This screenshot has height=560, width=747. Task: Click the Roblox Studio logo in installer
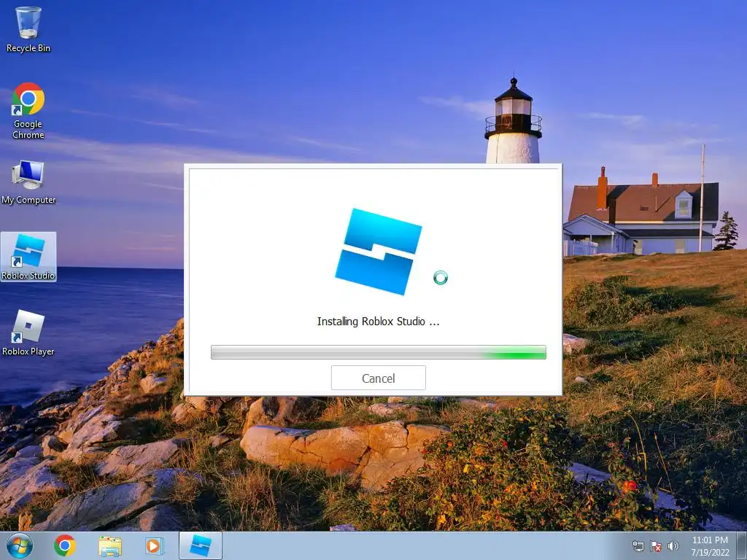coord(379,252)
